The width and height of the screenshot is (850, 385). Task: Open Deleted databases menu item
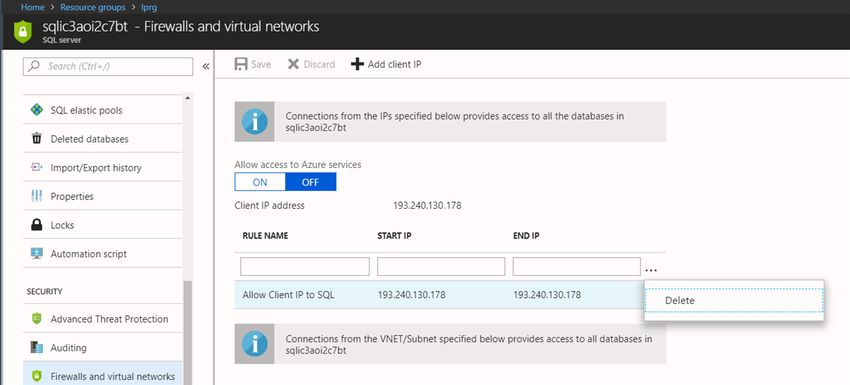point(103,139)
